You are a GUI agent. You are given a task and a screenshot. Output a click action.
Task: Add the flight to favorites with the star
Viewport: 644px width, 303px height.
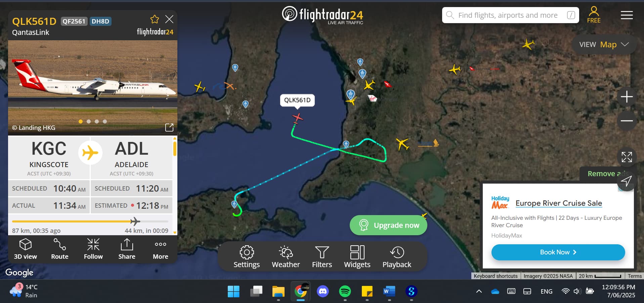pos(155,19)
